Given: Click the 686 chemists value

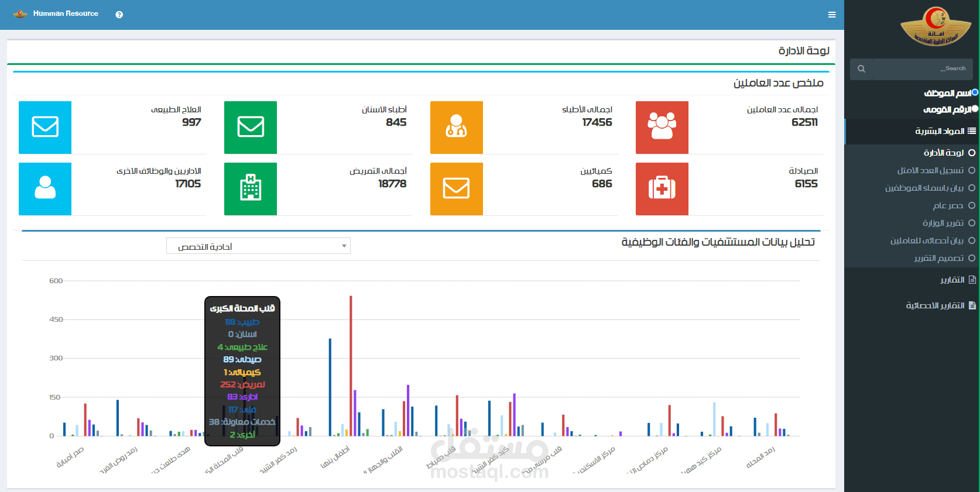Looking at the screenshot, I should pos(602,184).
